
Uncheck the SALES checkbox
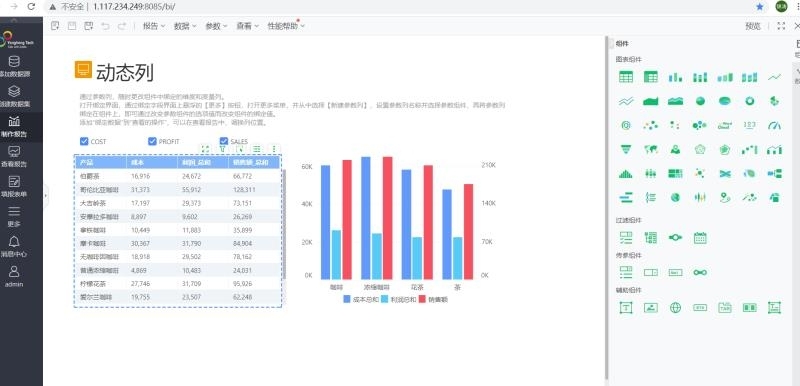point(223,141)
